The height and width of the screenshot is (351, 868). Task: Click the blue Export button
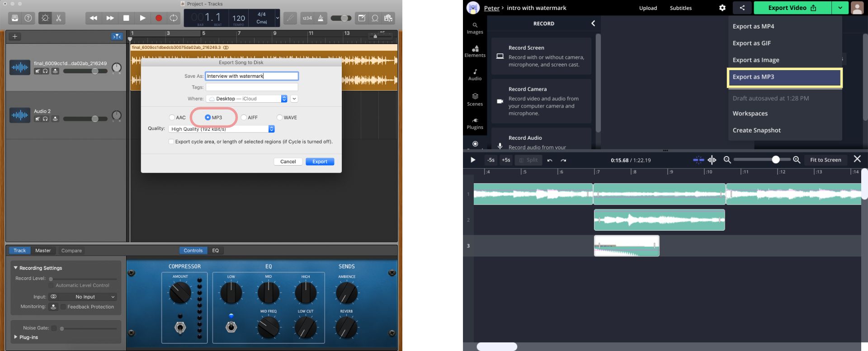320,161
